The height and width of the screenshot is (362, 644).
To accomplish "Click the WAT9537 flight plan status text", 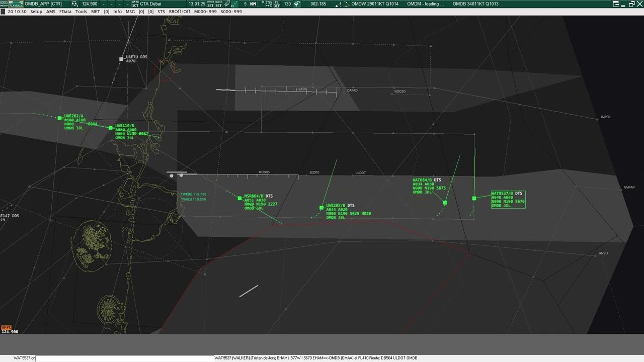I will (x=316, y=358).
